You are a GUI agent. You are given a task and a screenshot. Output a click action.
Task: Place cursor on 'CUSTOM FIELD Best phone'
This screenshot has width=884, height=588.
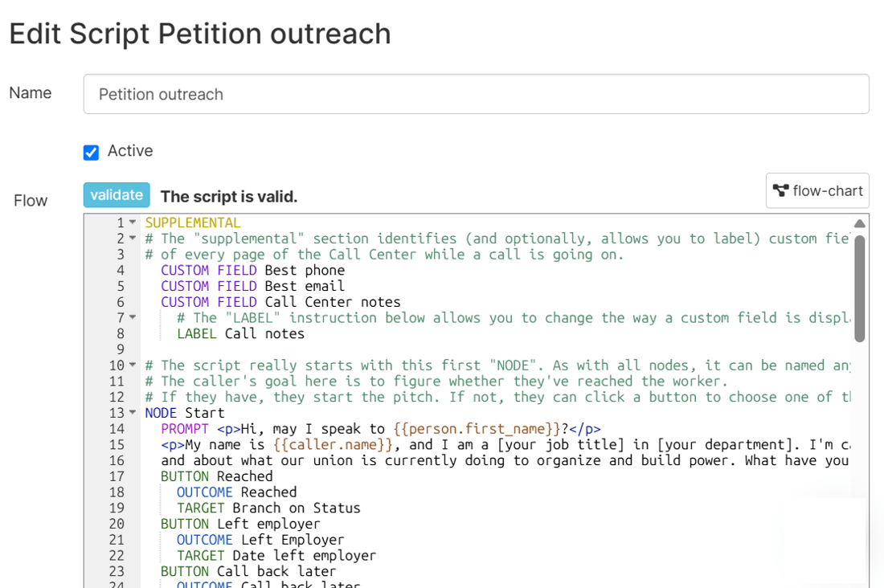click(x=252, y=270)
